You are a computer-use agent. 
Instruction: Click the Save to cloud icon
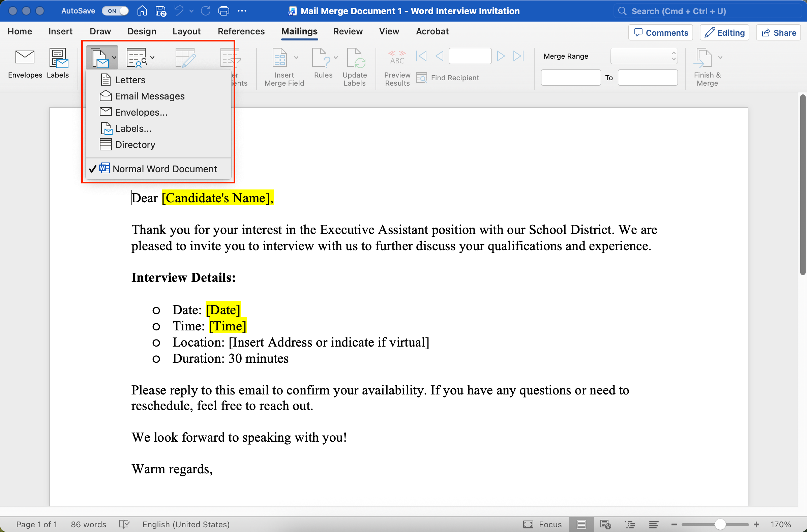click(x=160, y=11)
